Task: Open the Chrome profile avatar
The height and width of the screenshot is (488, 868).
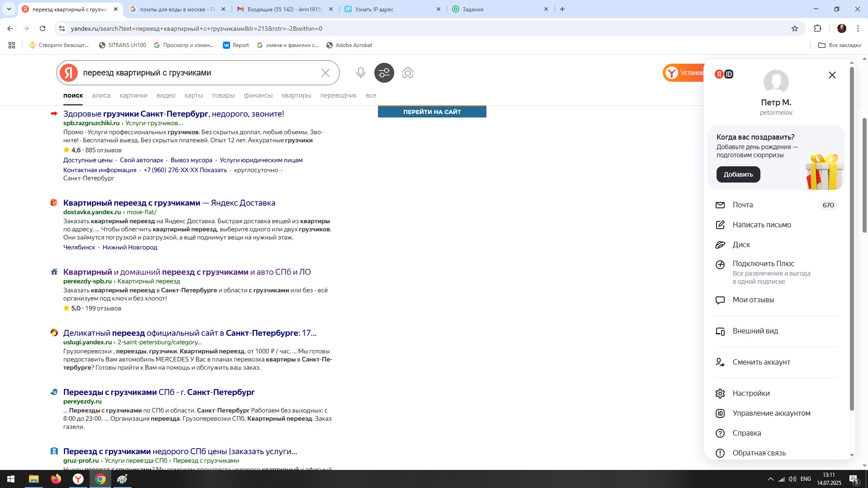Action: click(842, 28)
